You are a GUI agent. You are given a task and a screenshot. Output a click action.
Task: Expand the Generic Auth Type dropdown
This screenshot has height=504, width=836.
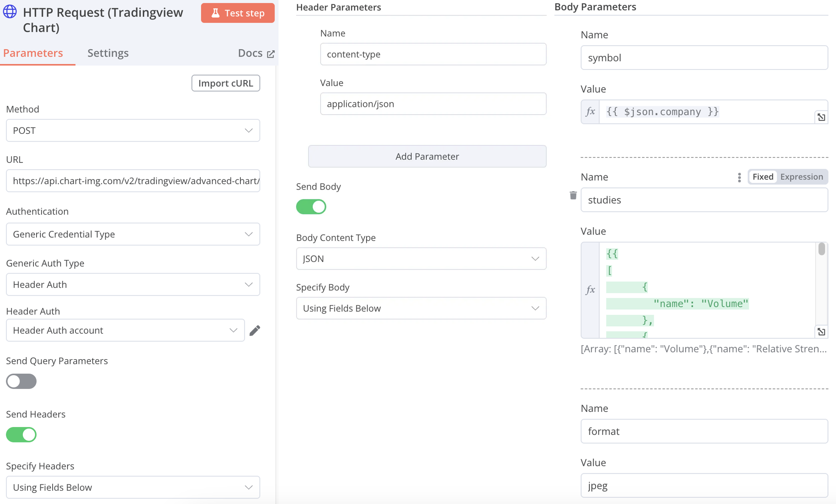click(133, 284)
